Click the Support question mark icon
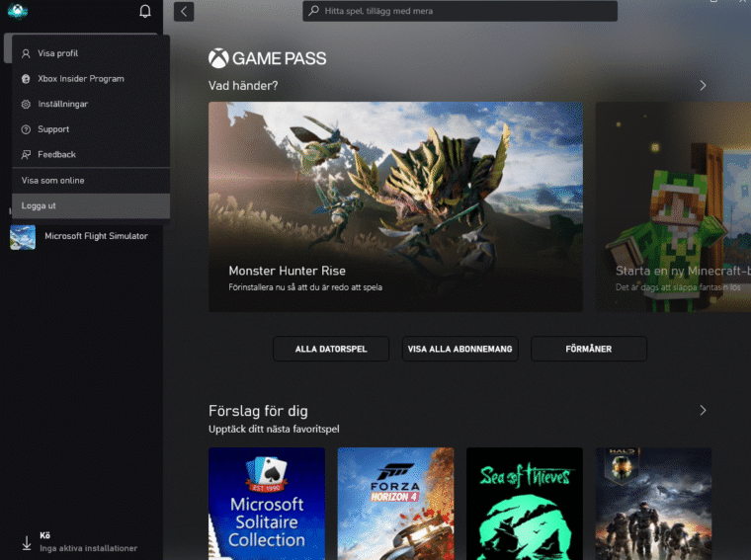Image resolution: width=751 pixels, height=560 pixels. [26, 129]
